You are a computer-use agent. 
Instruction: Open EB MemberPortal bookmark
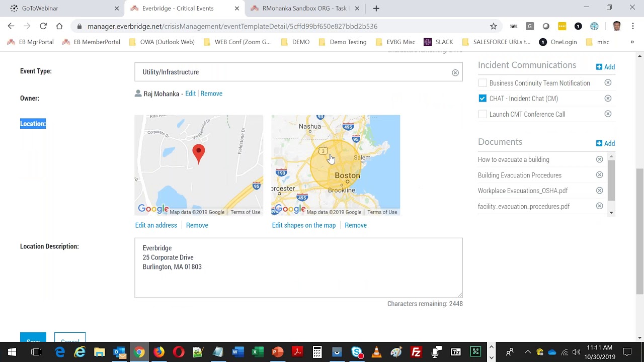(x=91, y=42)
